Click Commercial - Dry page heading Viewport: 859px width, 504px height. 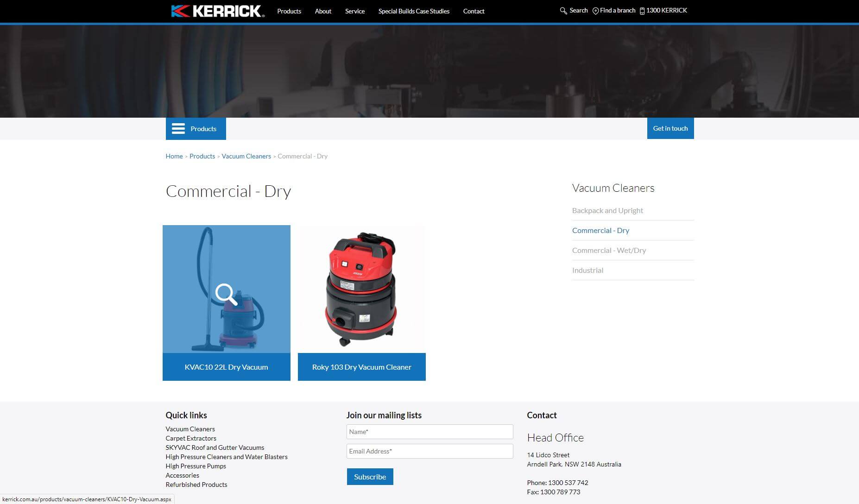coord(228,191)
